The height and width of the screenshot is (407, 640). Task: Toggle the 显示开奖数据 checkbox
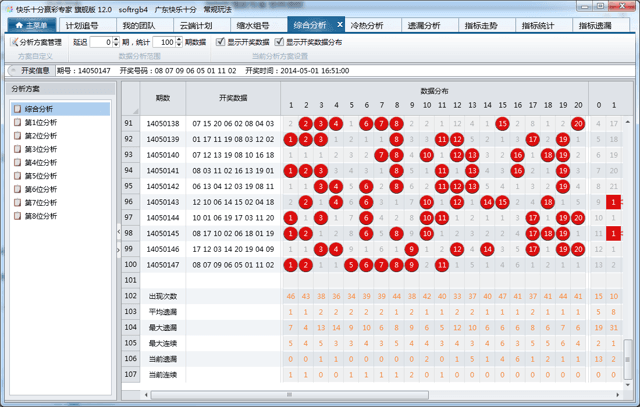click(220, 43)
